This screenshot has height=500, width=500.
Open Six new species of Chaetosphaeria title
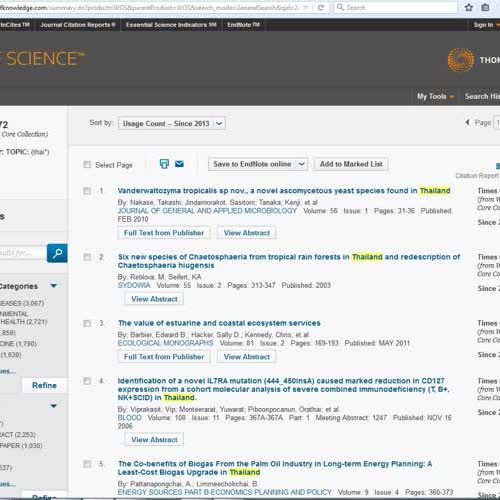(x=289, y=261)
